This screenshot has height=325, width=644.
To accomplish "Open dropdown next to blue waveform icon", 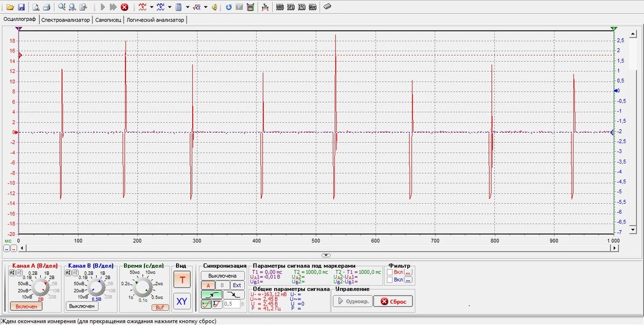I will click(x=170, y=8).
